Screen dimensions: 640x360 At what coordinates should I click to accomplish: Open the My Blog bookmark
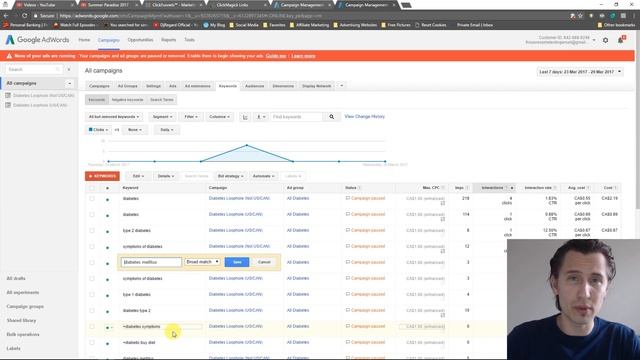click(x=214, y=25)
